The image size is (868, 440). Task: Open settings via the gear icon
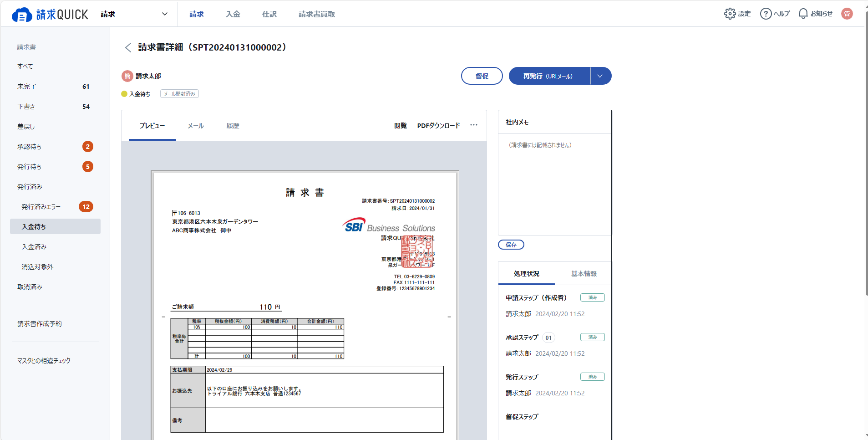click(x=730, y=14)
